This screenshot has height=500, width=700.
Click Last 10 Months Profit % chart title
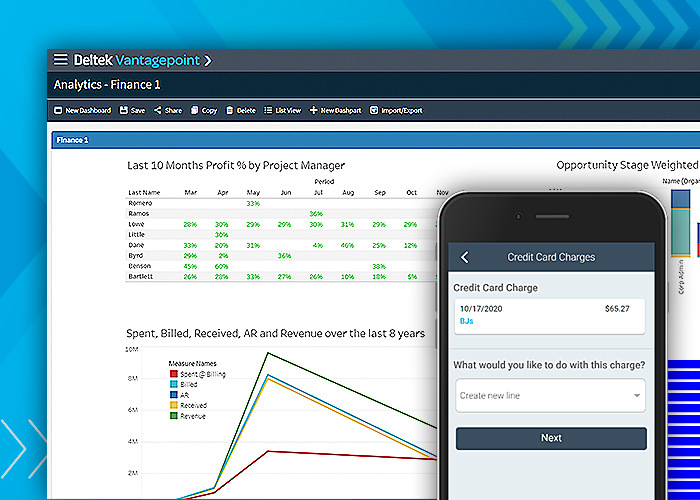236,166
